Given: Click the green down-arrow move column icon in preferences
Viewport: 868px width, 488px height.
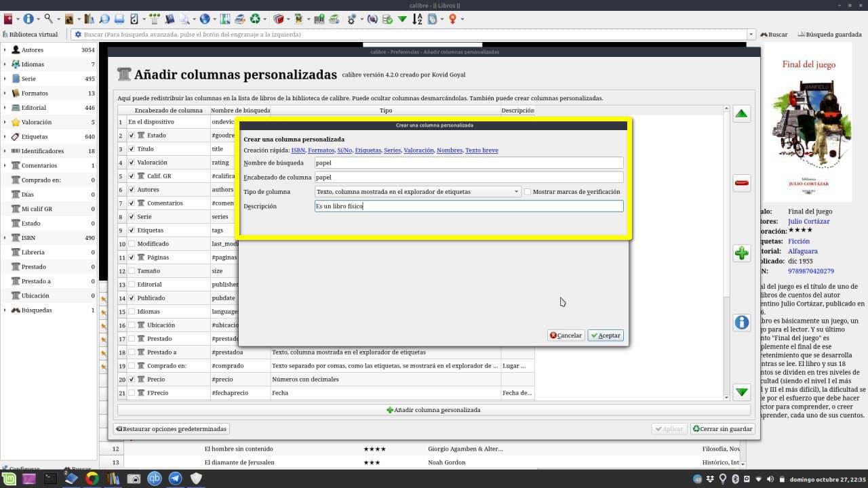Looking at the screenshot, I should pyautogui.click(x=742, y=392).
